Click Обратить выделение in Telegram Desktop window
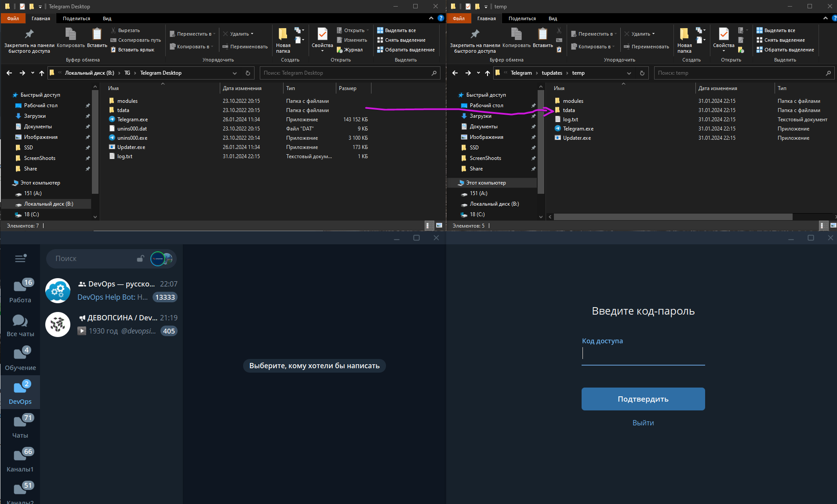837x504 pixels. (406, 50)
